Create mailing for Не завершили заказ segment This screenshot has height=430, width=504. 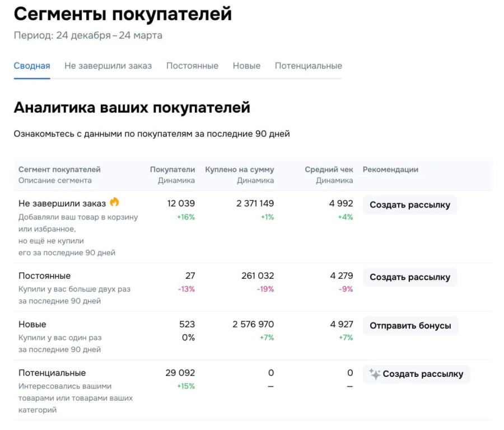click(x=410, y=205)
